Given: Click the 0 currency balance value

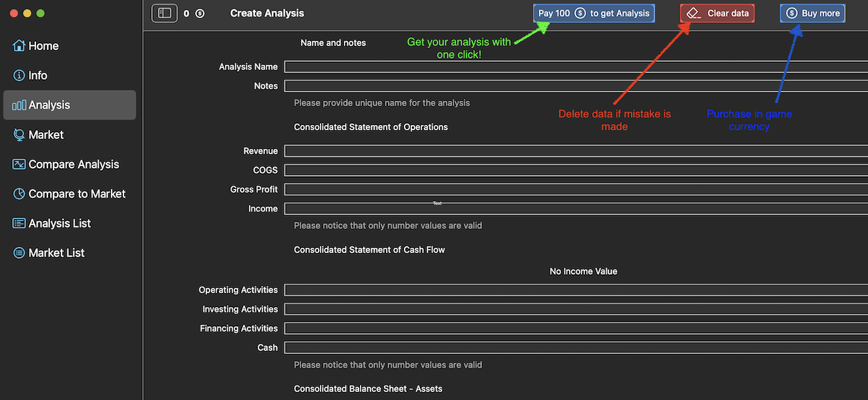Looking at the screenshot, I should click(x=186, y=13).
